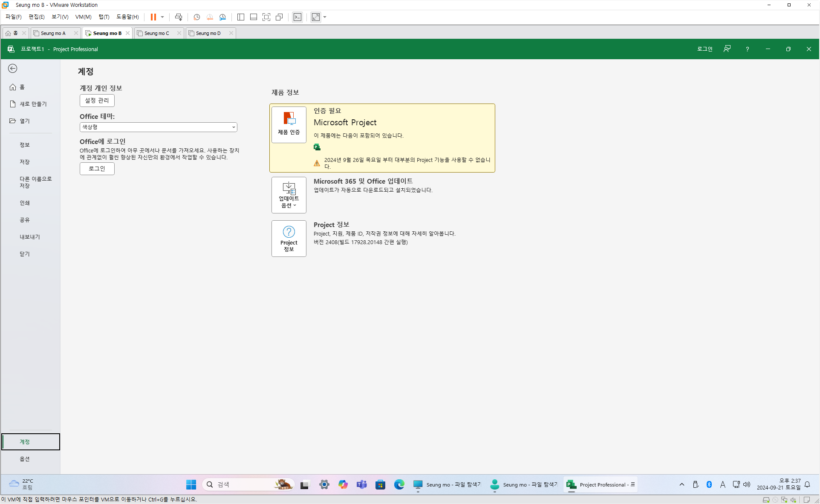Click the help question mark in title bar
The width and height of the screenshot is (820, 504).
[747, 49]
